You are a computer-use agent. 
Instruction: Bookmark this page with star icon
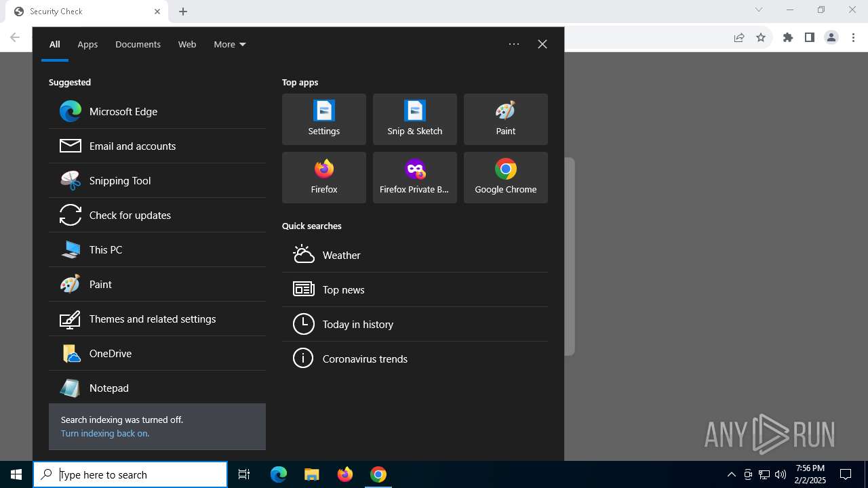coord(761,37)
